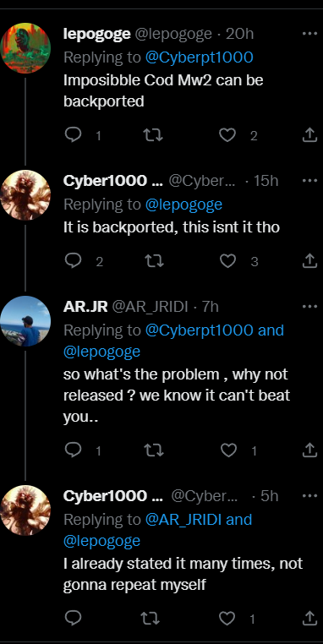Image resolution: width=323 pixels, height=644 pixels.
Task: Like lepogoge's tweet with 2 likes
Action: tap(227, 134)
